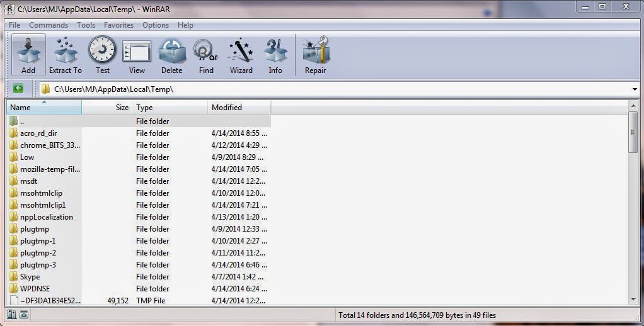Select the plugtmp-2 folder name
The width and height of the screenshot is (644, 326).
[38, 253]
